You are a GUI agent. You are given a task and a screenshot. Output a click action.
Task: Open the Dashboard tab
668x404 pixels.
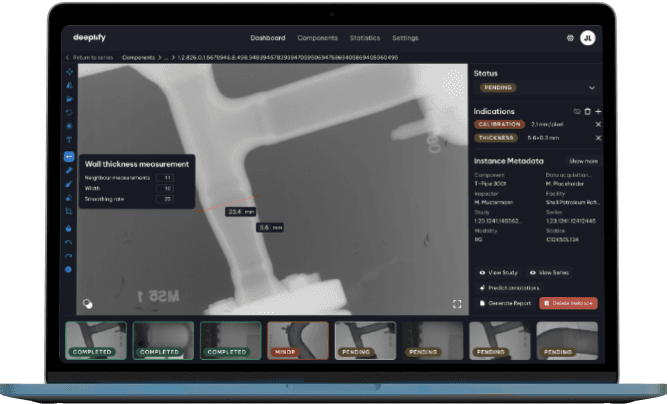[268, 38]
